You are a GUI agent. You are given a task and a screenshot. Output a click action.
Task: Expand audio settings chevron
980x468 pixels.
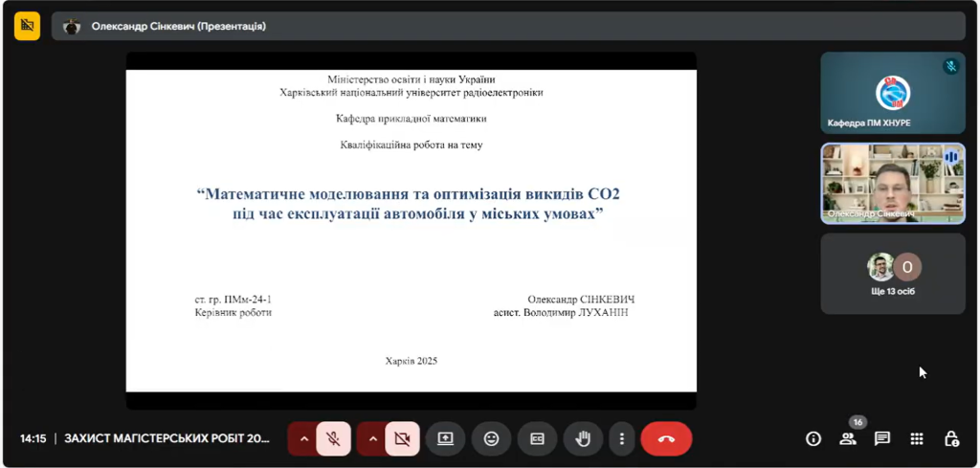(x=304, y=438)
